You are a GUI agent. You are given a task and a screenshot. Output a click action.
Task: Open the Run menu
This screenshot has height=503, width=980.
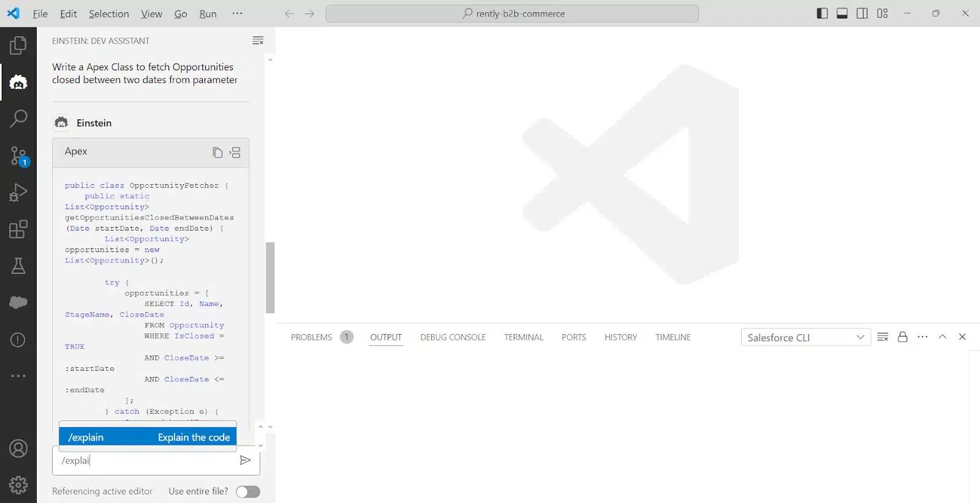(208, 13)
